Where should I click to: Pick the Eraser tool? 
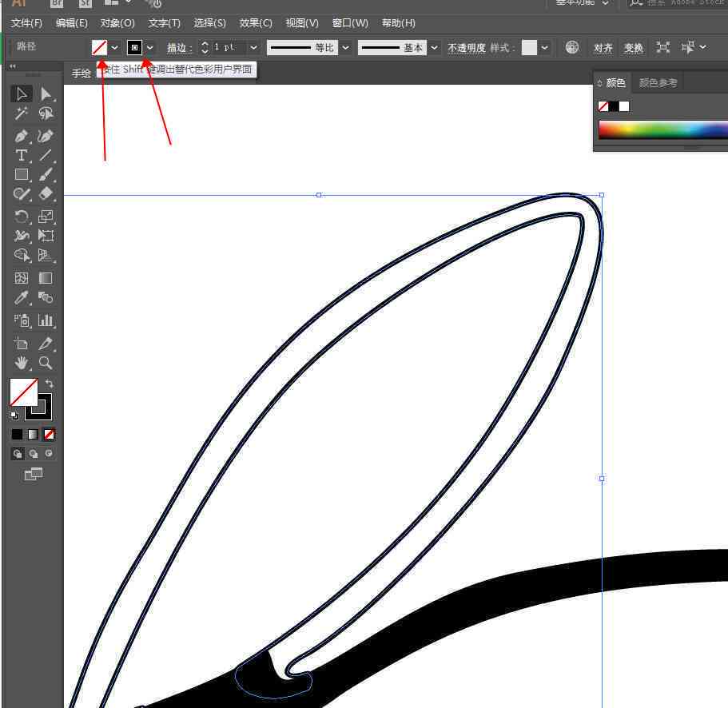[46, 193]
